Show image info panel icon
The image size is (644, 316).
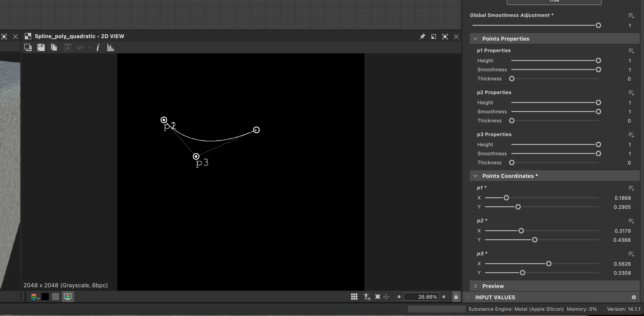98,47
